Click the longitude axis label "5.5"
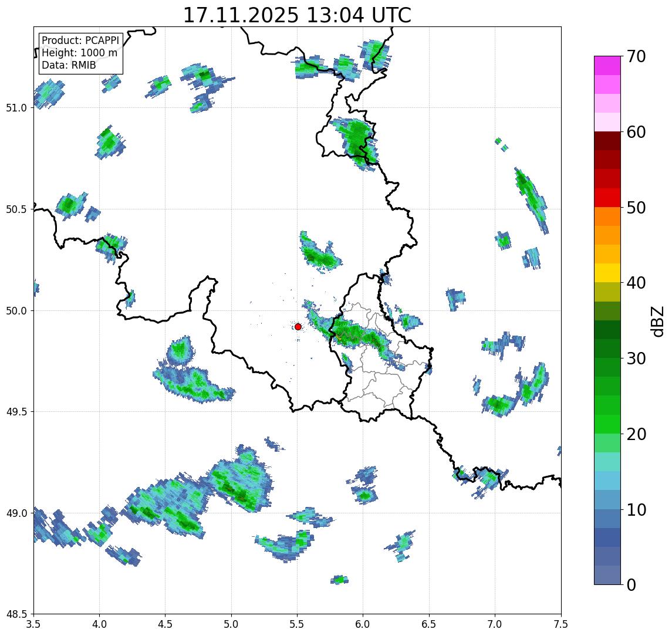672x636 pixels. click(297, 624)
